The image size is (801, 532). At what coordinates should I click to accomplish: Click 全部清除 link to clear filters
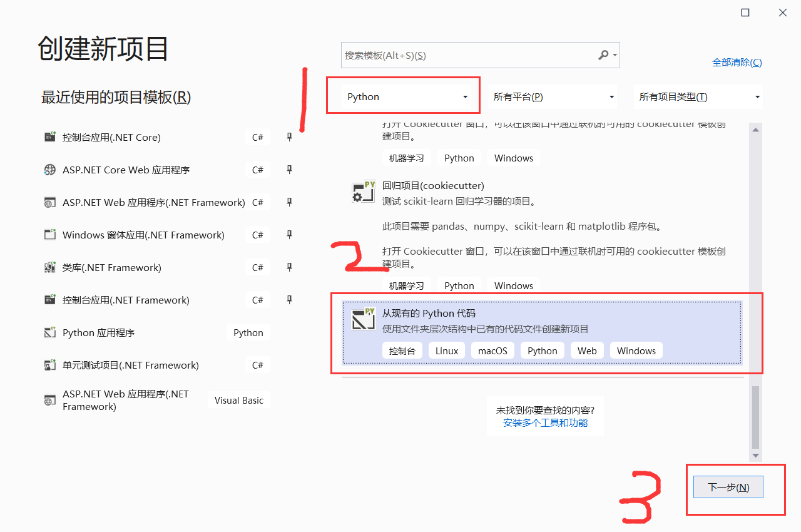(737, 63)
